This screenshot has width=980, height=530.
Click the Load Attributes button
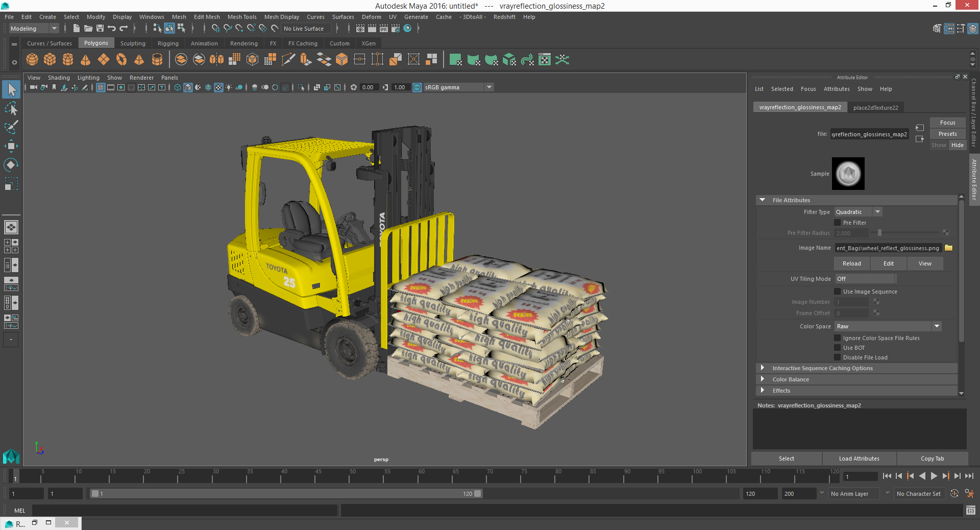coord(859,459)
